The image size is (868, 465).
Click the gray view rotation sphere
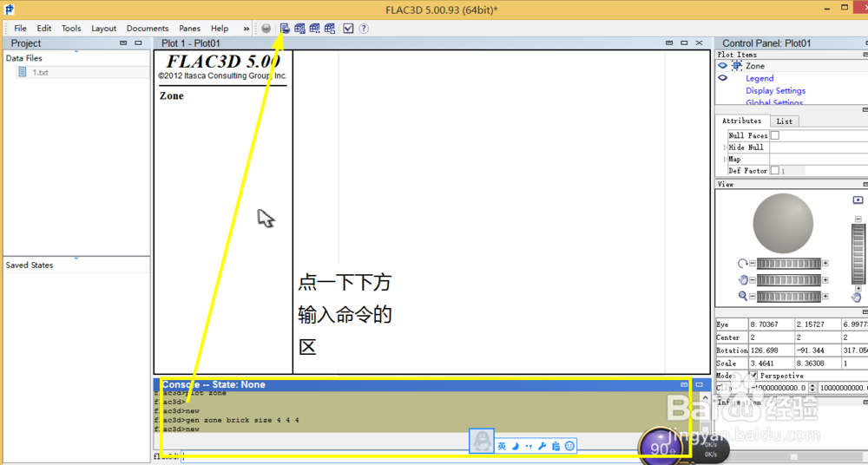point(783,224)
